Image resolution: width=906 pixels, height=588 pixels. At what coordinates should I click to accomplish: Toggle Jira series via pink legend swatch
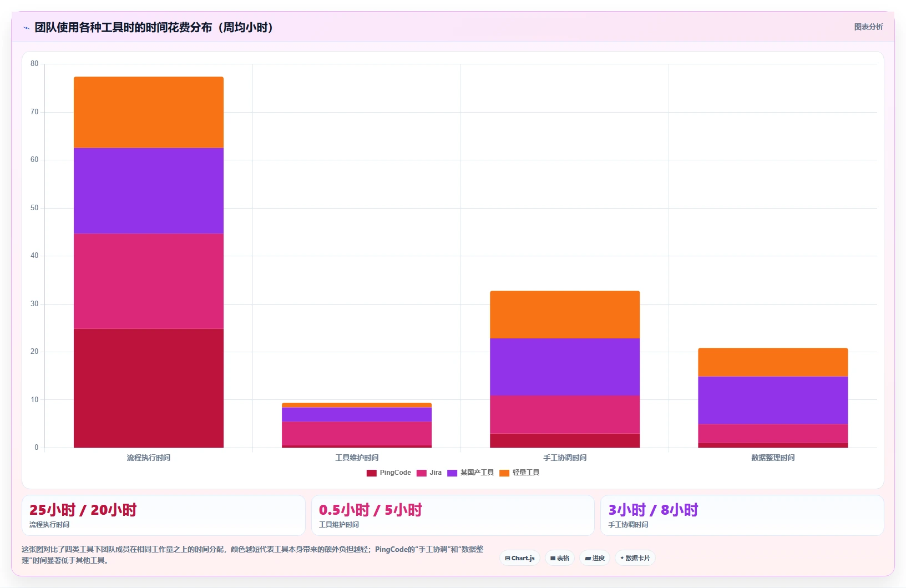point(421,473)
